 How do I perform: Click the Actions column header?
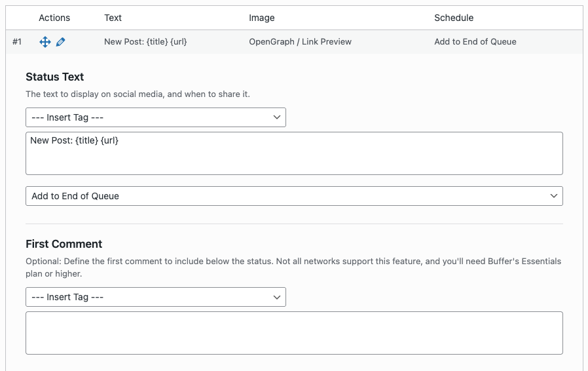(x=54, y=18)
